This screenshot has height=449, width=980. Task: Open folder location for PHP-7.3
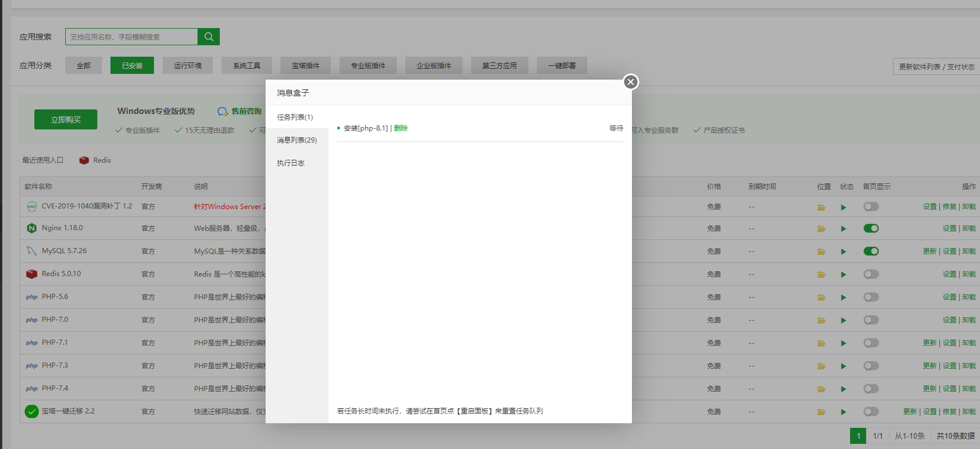coord(821,366)
